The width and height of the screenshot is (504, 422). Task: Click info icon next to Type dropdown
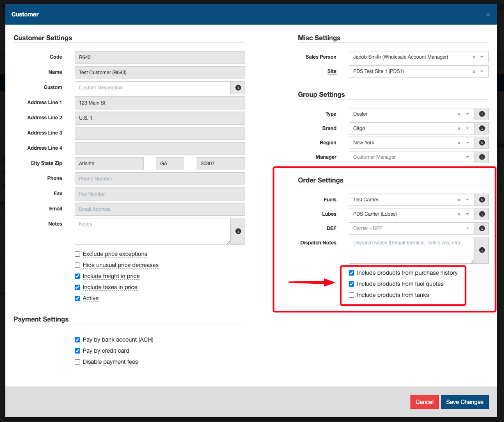click(x=482, y=114)
